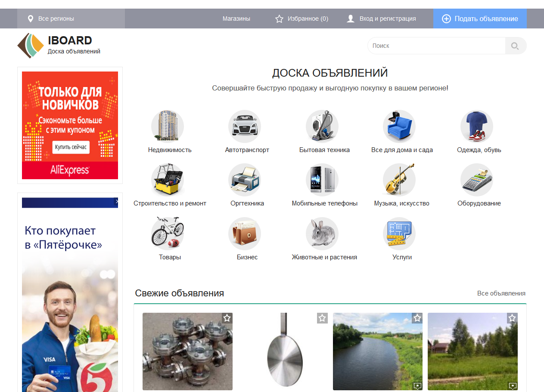Close the Пятёрочка ad banner
This screenshot has height=392, width=544.
[x=116, y=201]
